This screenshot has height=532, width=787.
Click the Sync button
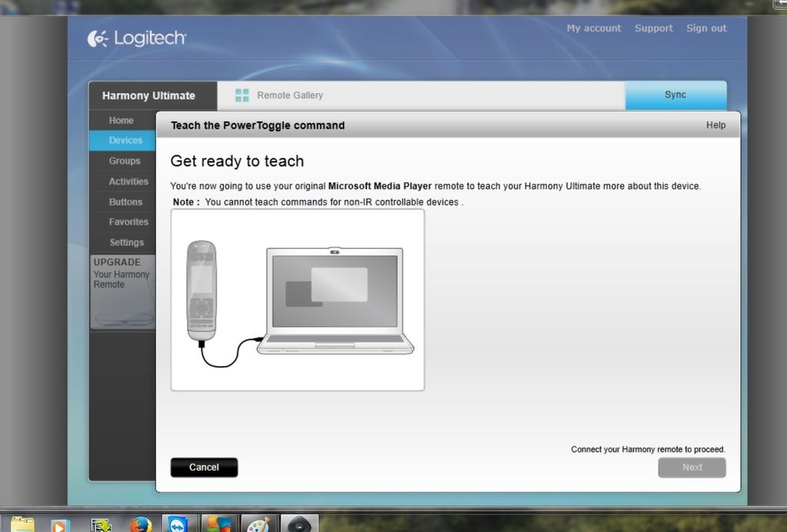click(x=676, y=95)
